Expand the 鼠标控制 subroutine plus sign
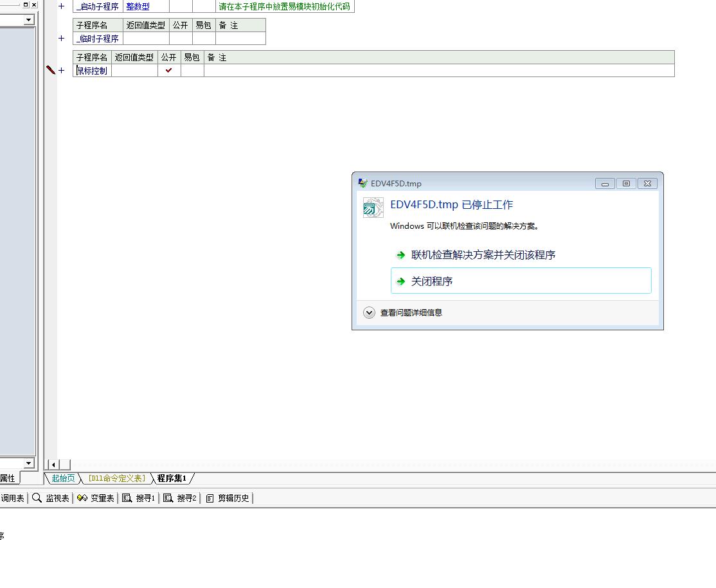This screenshot has height=588, width=716. 62,71
